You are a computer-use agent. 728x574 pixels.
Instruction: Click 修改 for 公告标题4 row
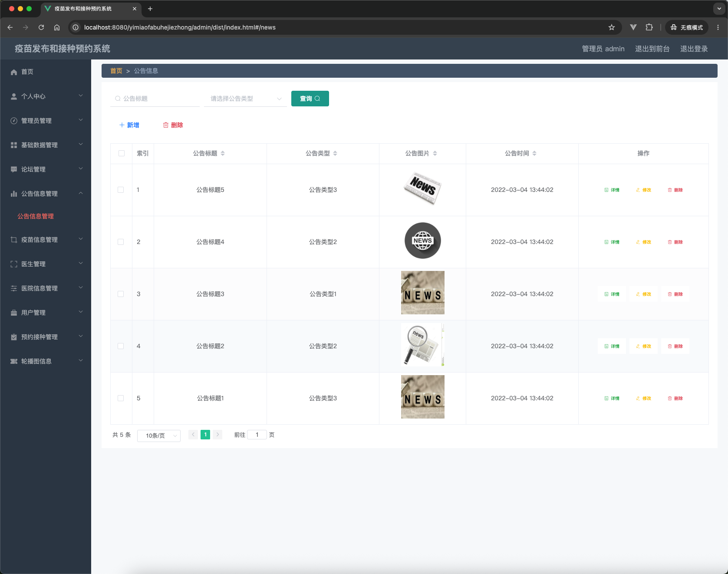pyautogui.click(x=643, y=242)
